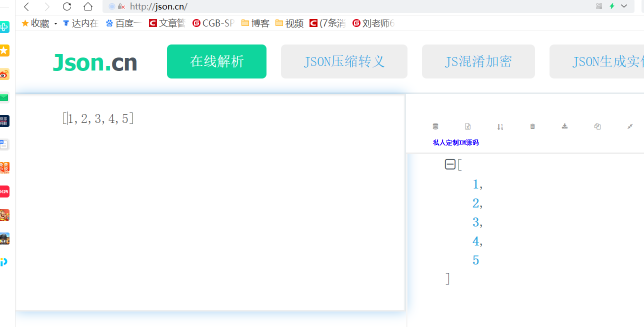Open the 视频 bookmark folder

click(289, 23)
